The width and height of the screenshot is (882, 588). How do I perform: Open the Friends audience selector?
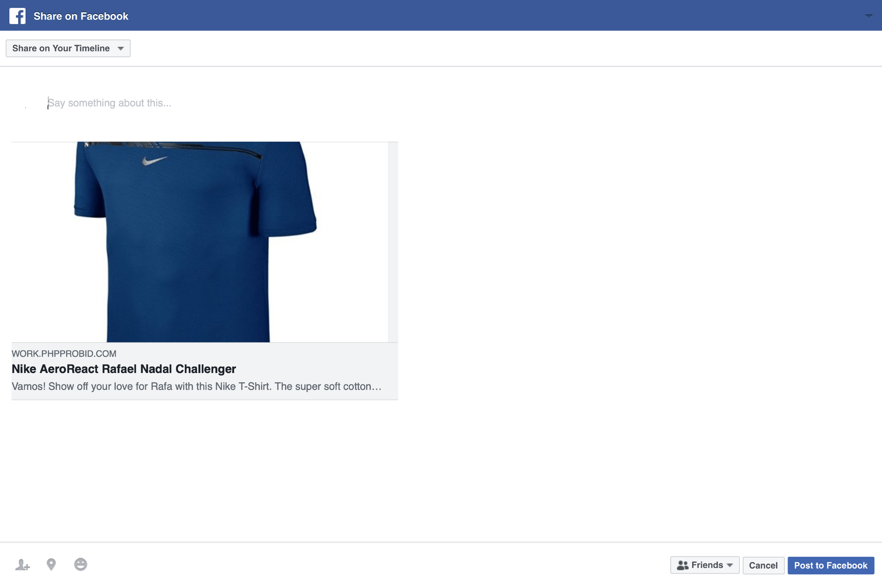click(x=704, y=565)
